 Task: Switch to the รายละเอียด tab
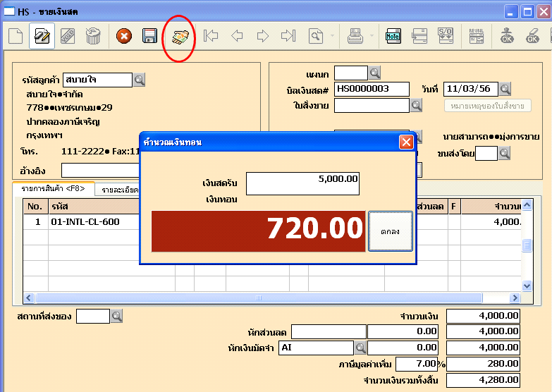point(118,189)
